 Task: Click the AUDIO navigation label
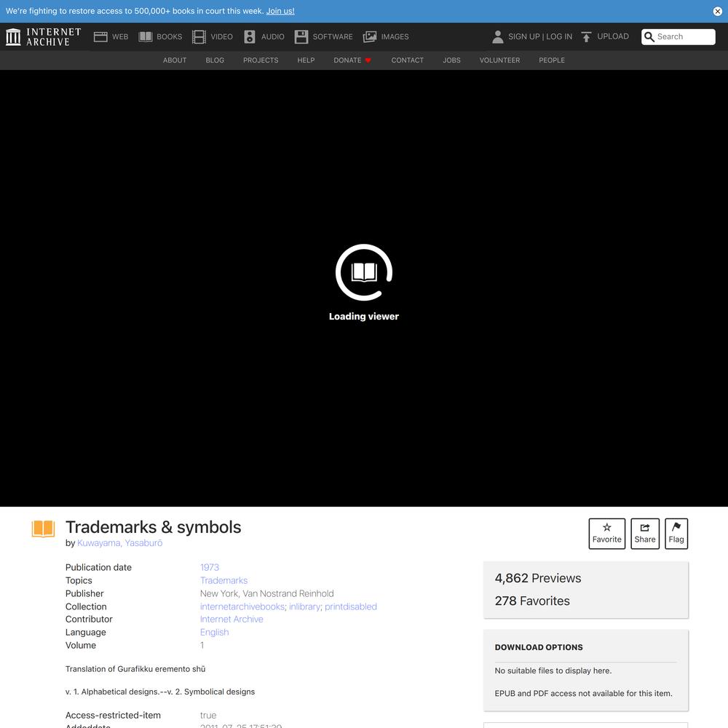pyautogui.click(x=273, y=36)
